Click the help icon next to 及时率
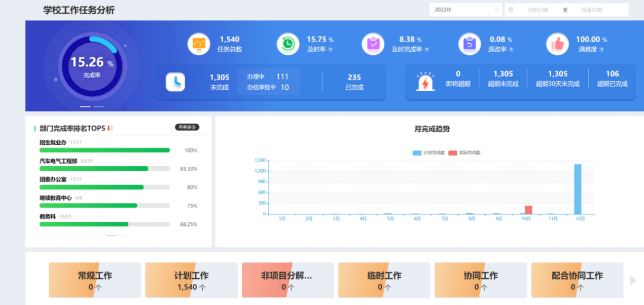This screenshot has width=644, height=305. click(330, 50)
